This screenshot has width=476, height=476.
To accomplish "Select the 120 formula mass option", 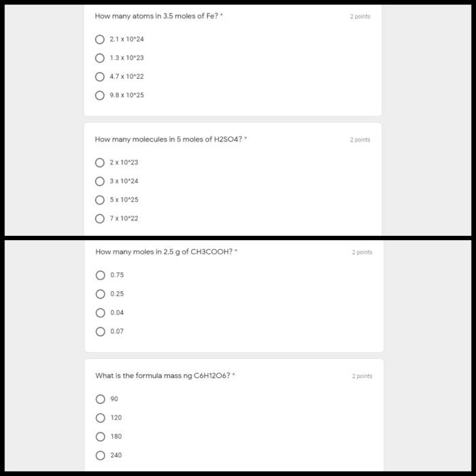I will click(x=100, y=418).
